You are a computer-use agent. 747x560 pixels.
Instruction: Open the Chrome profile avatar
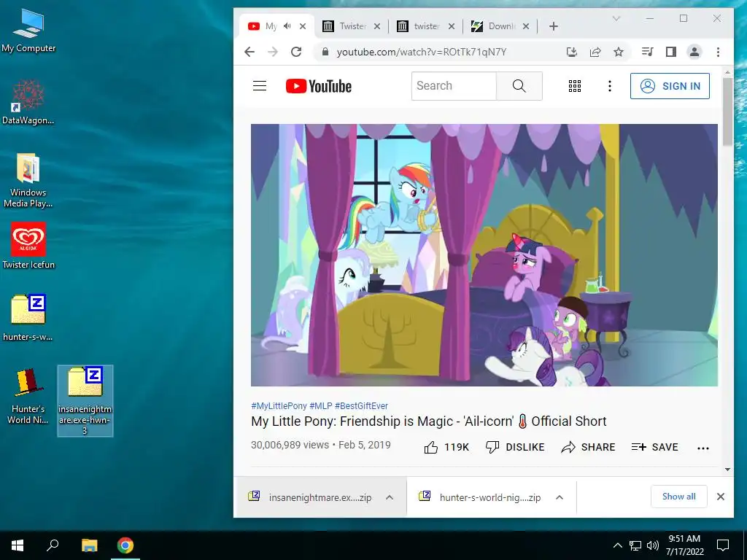[x=694, y=52]
